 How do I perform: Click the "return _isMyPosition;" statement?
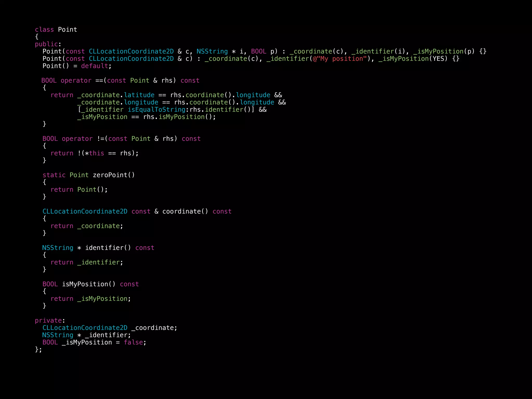[x=91, y=299]
